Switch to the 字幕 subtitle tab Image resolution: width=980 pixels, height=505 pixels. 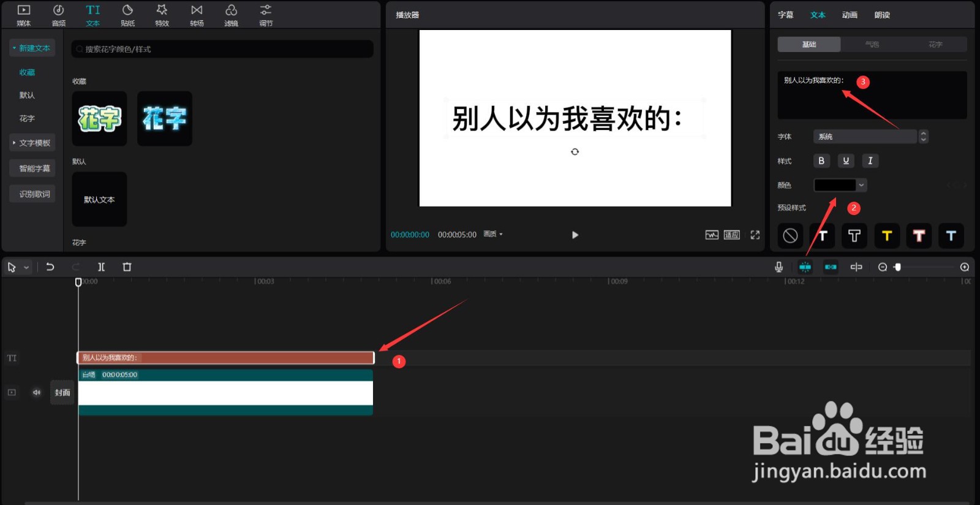786,15
